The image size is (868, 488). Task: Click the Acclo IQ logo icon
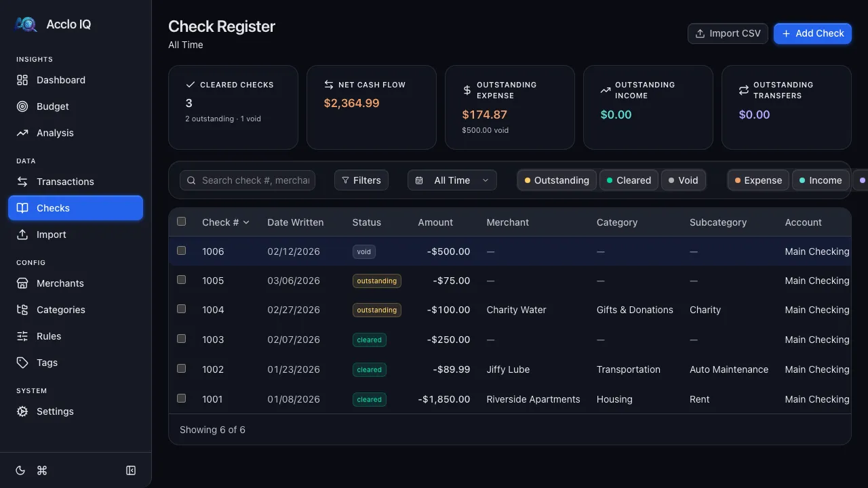click(26, 24)
